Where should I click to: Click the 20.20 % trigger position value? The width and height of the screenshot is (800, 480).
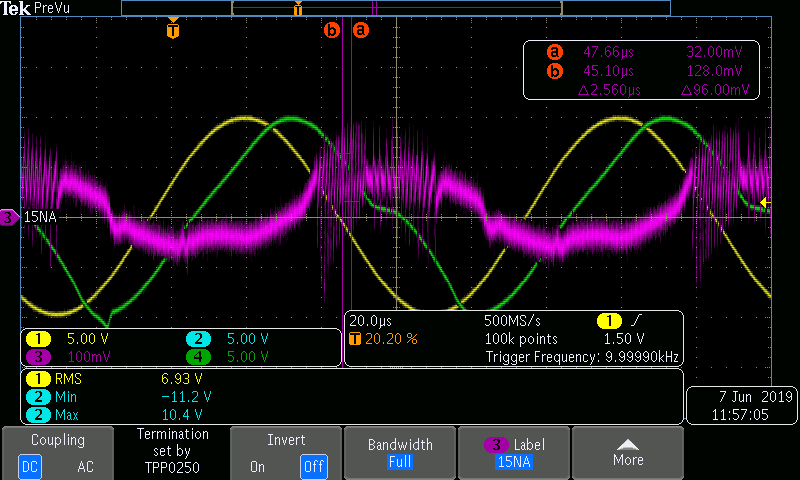pyautogui.click(x=391, y=339)
